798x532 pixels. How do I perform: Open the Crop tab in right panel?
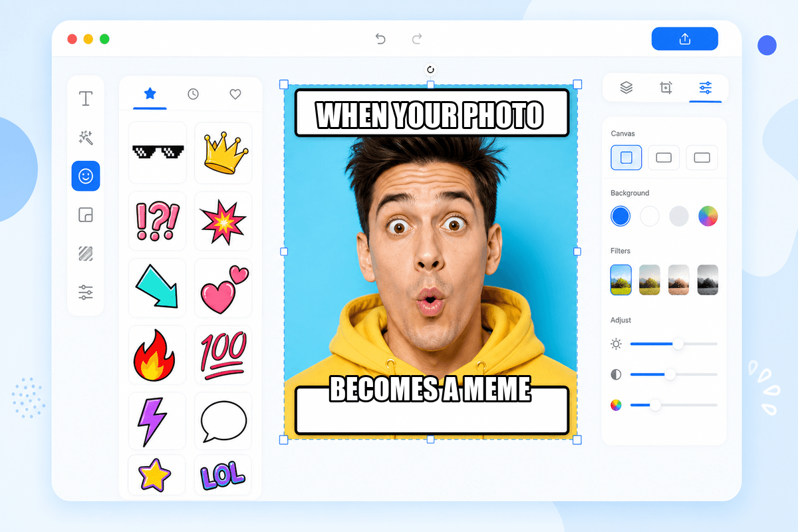[666, 88]
